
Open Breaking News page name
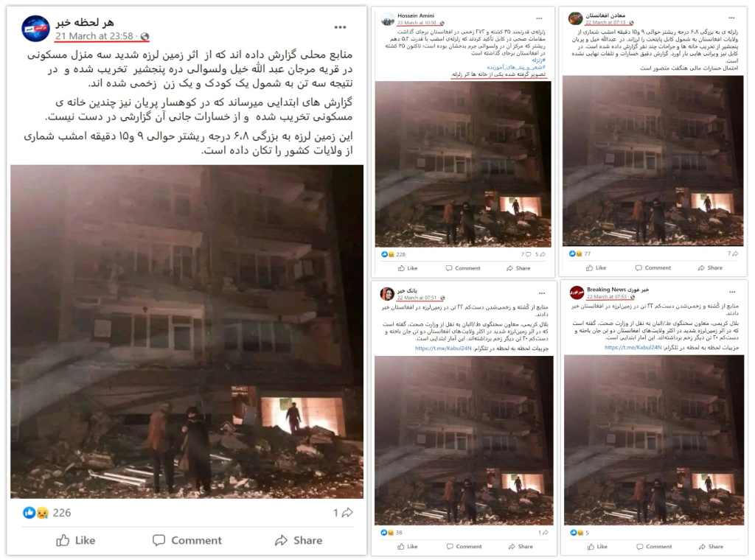(618, 290)
